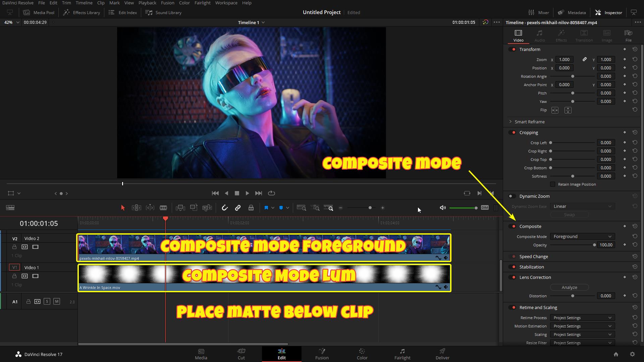The image size is (644, 362).
Task: Click the Flip Horizontal button
Action: (555, 110)
